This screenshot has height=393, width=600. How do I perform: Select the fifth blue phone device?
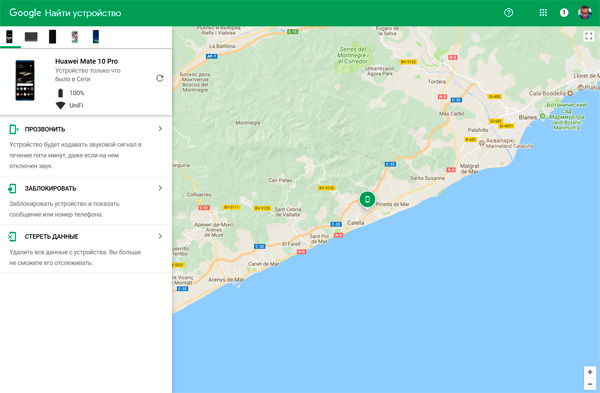click(x=96, y=37)
